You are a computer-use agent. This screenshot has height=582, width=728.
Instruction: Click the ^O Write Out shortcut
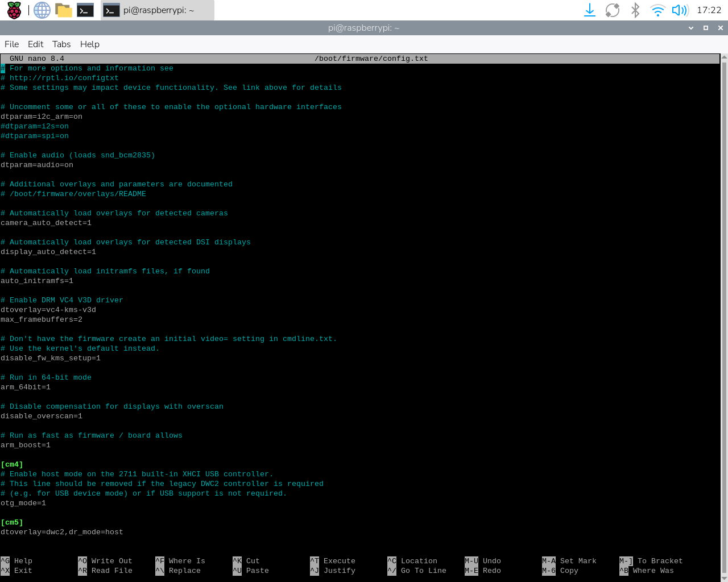click(105, 561)
